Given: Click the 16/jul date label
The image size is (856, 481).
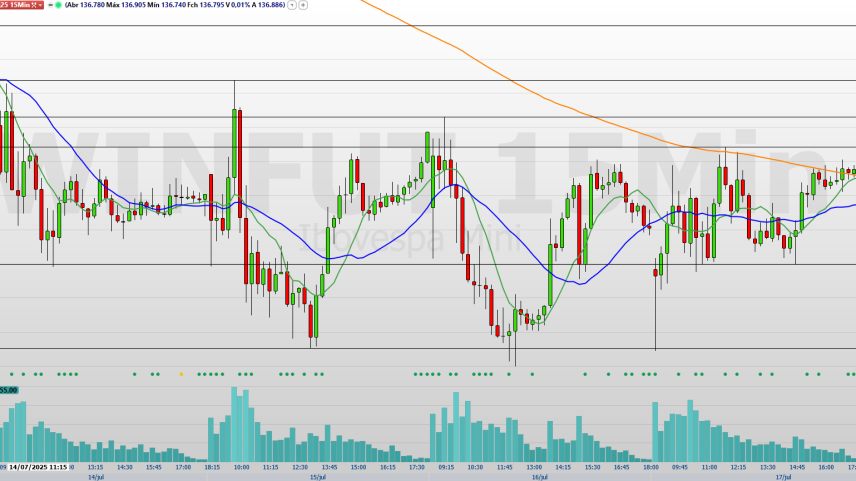Looking at the screenshot, I should pyautogui.click(x=539, y=477).
